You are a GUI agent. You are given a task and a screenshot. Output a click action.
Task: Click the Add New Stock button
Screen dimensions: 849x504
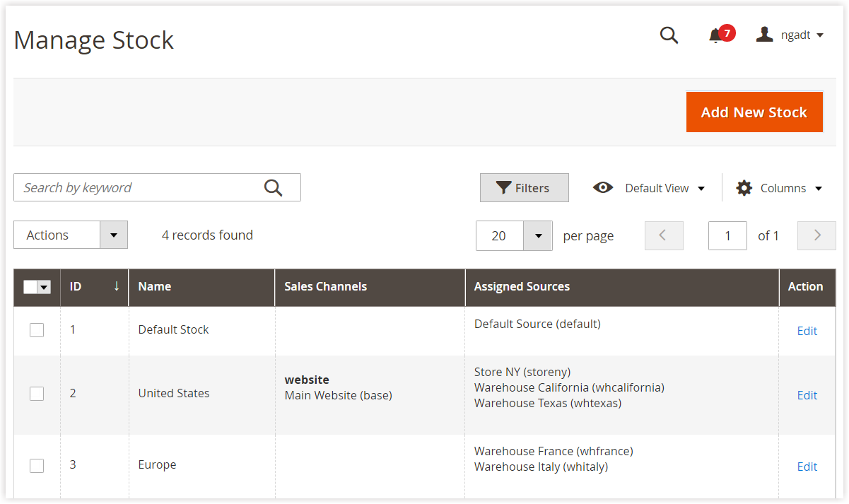click(x=754, y=112)
